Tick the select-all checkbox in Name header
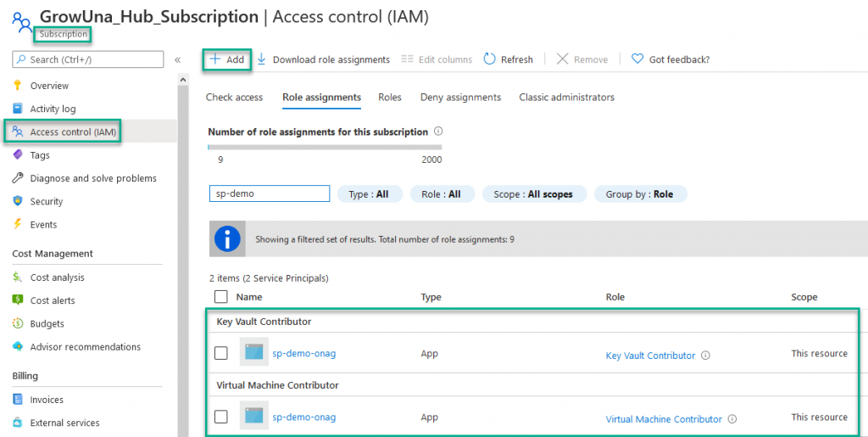The image size is (868, 437). (221, 297)
